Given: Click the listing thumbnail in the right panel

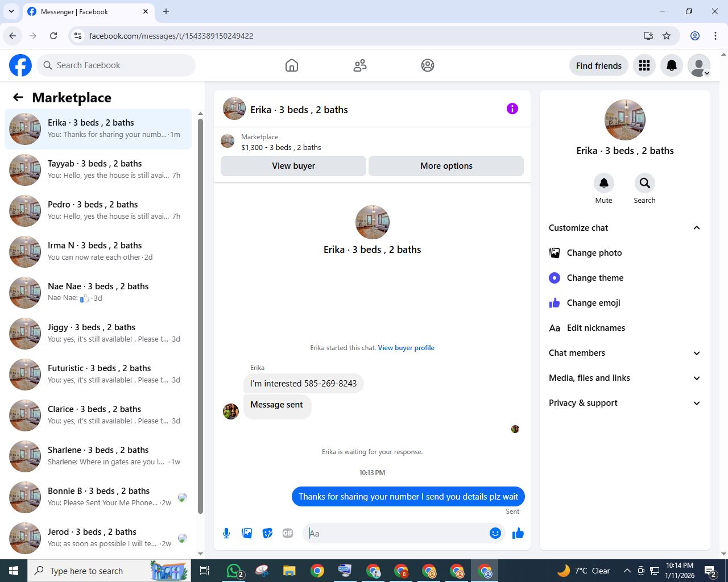Looking at the screenshot, I should 625,120.
